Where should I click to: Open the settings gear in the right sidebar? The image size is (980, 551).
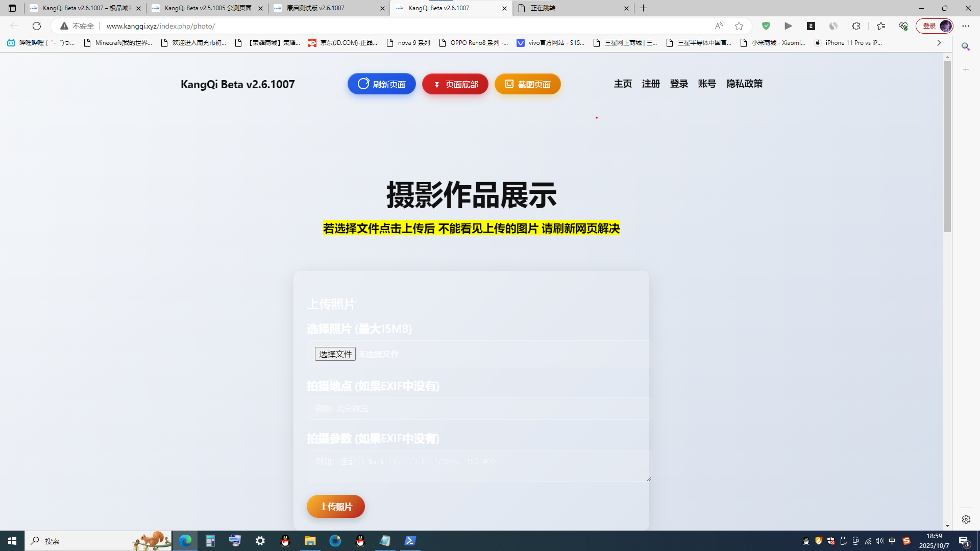coord(966,519)
